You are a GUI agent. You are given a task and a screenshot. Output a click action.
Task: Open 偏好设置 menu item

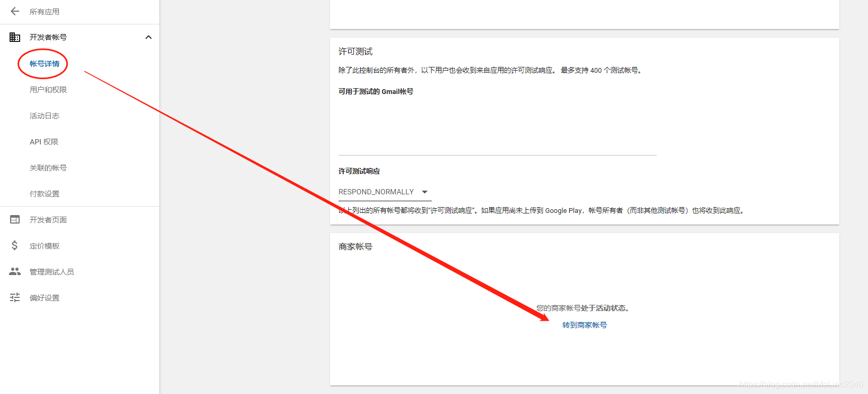[45, 298]
